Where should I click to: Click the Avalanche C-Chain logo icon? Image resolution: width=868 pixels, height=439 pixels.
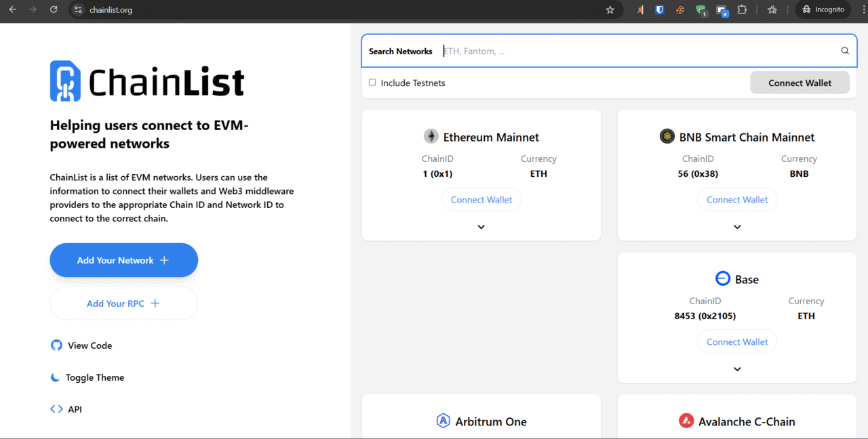point(686,421)
